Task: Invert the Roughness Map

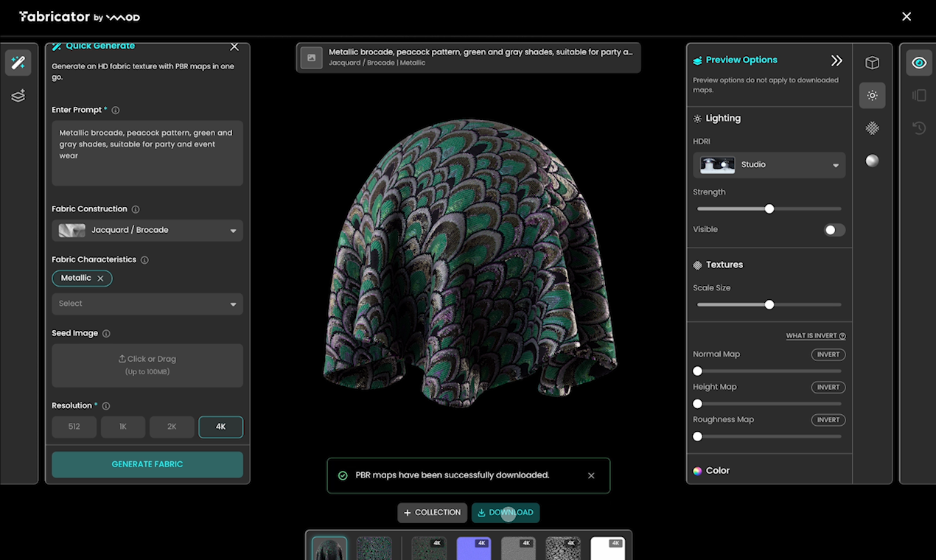Action: tap(828, 420)
